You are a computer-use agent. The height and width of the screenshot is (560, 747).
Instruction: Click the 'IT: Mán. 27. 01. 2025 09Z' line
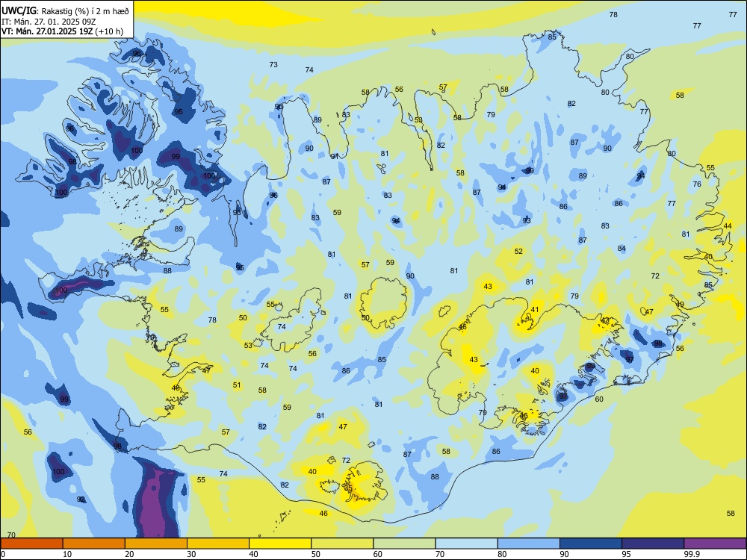click(49, 22)
